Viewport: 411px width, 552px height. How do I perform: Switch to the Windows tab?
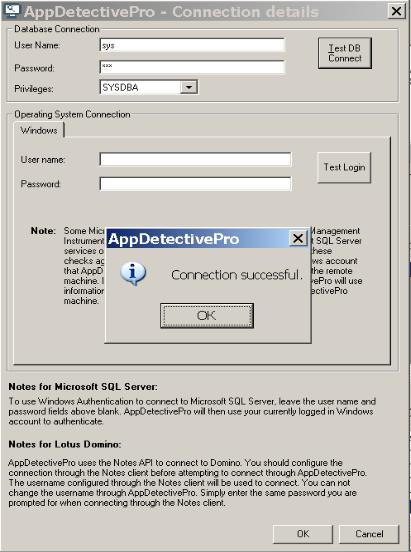[x=39, y=130]
